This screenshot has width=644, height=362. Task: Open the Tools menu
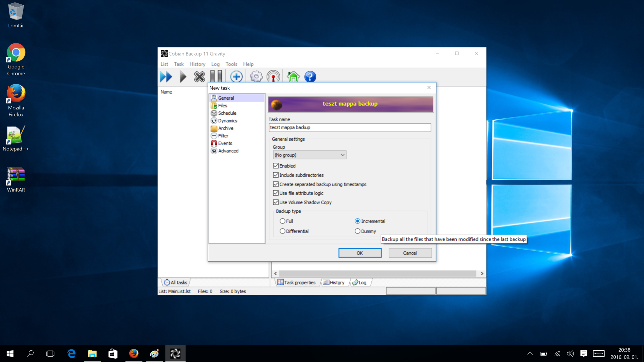click(x=231, y=64)
